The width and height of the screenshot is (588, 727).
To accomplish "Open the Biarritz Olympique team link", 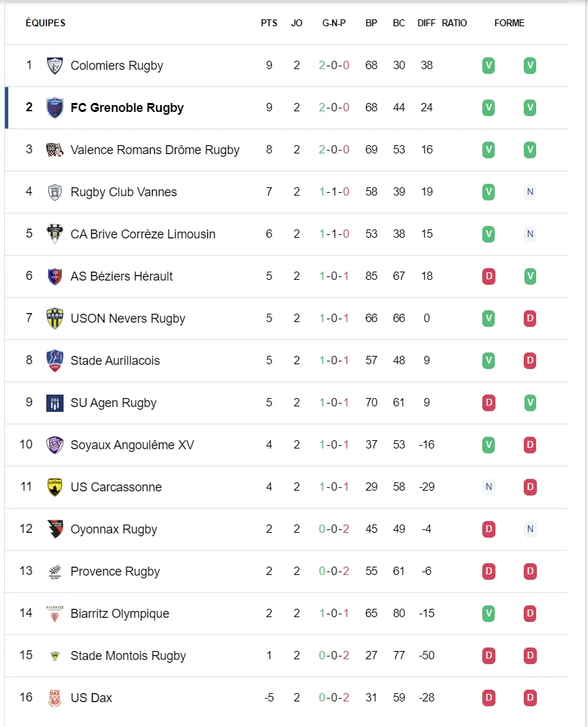I will 120,614.
